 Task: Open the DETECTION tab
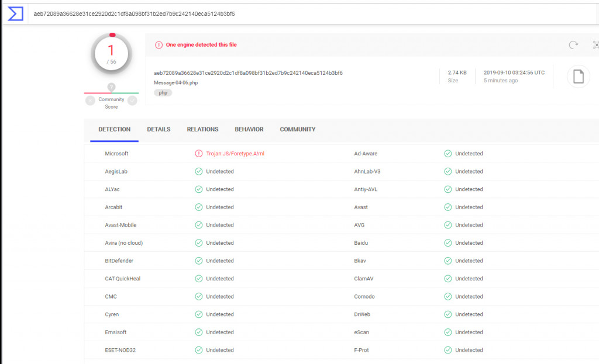(x=114, y=129)
